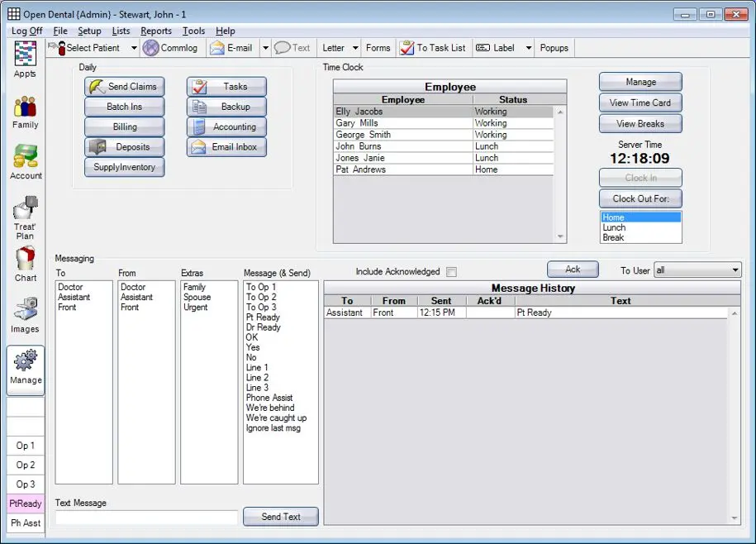756x544 pixels.
Task: Click the Text messaging toolbar icon
Action: [x=292, y=47]
